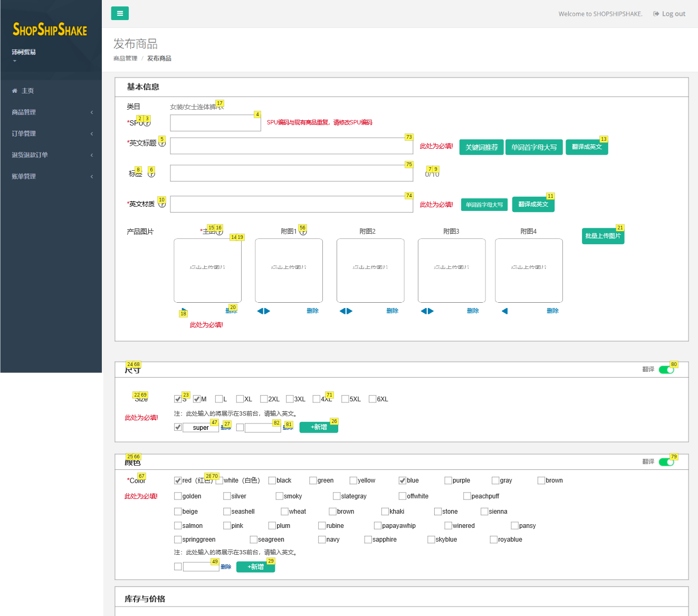
Task: Expand the 退货退款订单 sidebar menu
Action: (51, 155)
